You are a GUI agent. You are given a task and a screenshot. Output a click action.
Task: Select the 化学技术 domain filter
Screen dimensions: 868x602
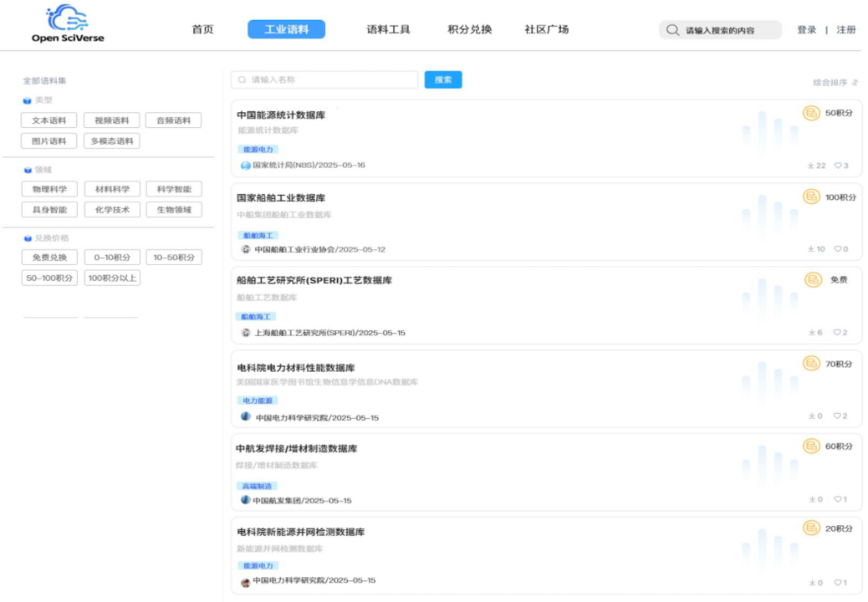tap(112, 210)
